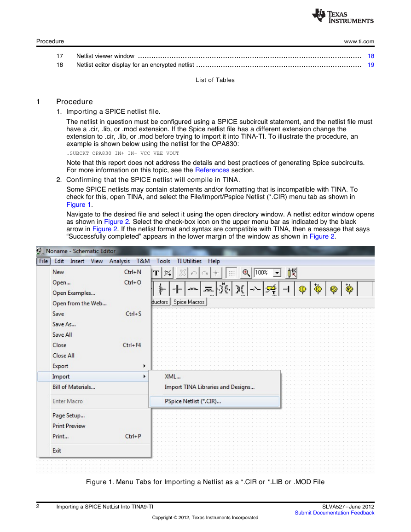Select the single terminal bar component icon

(287, 289)
